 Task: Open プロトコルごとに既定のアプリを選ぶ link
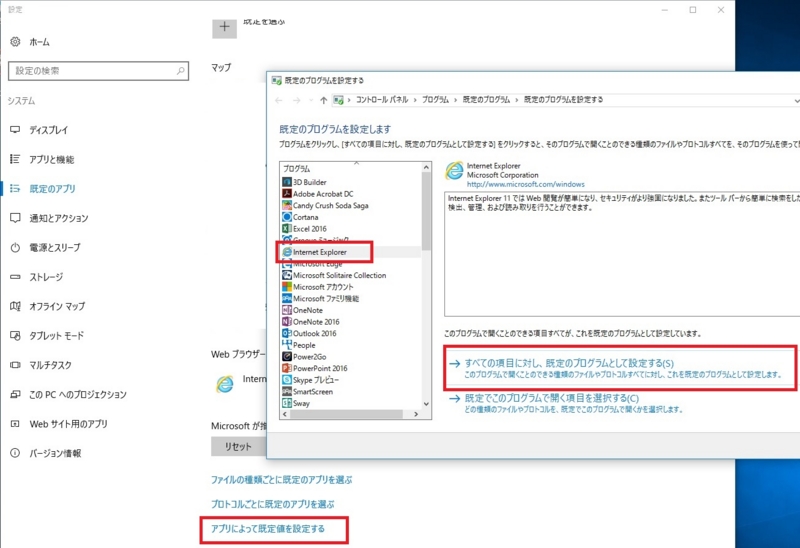pos(273,504)
